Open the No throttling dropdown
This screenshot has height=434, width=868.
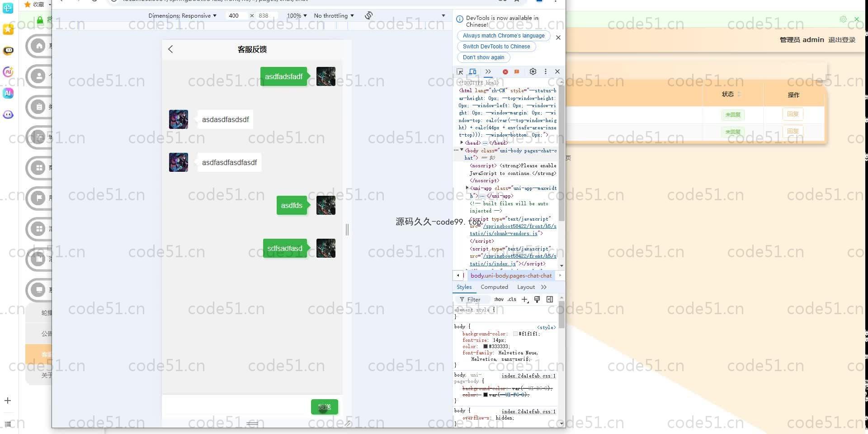(x=334, y=15)
